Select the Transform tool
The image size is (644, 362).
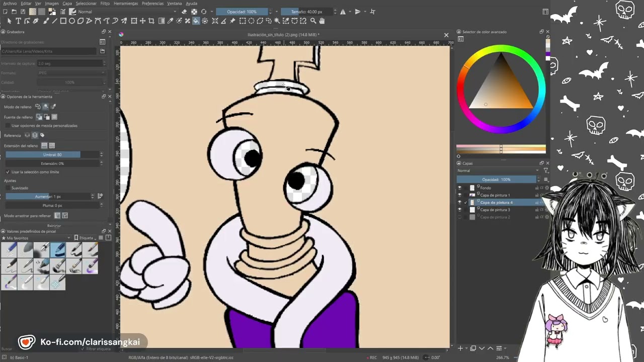pos(134,21)
